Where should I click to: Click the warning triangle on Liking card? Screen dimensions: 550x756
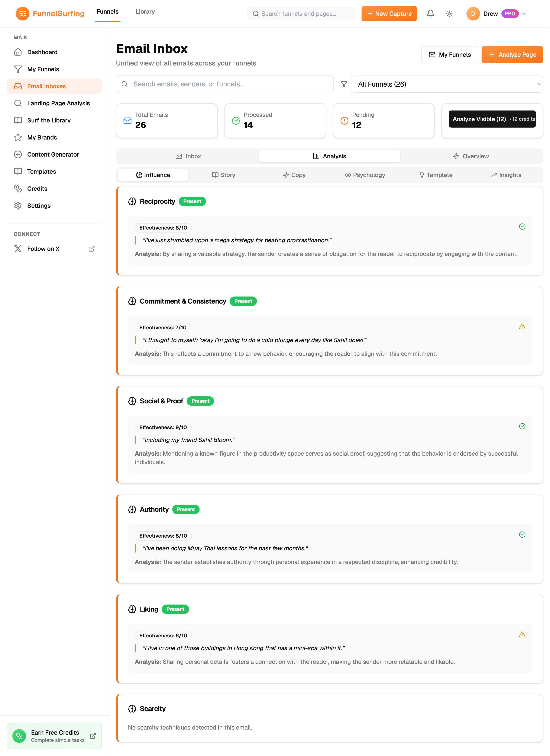522,634
